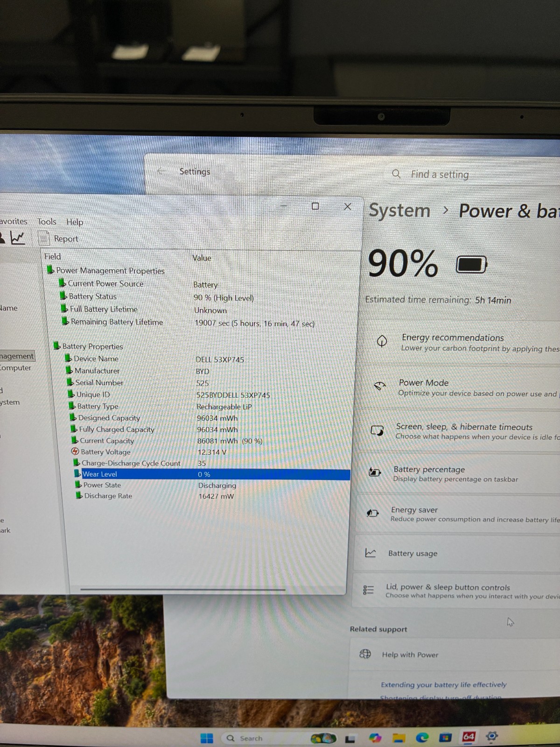Click the Find a setting search box
The height and width of the screenshot is (747, 560).
(474, 174)
